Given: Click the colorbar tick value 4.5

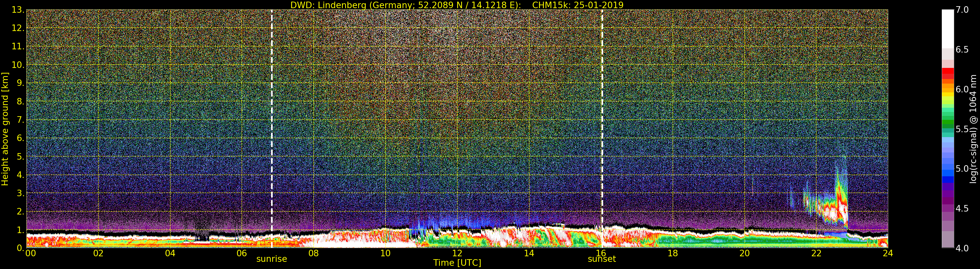Looking at the screenshot, I should (962, 209).
